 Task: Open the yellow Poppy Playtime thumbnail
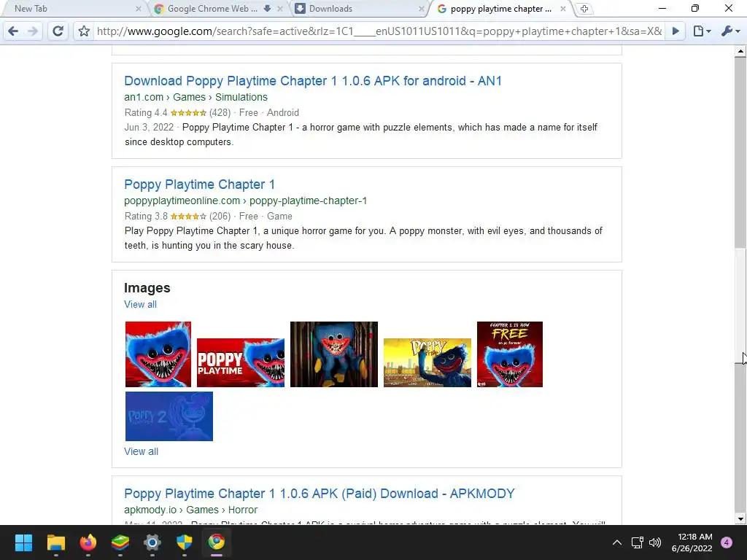(427, 363)
